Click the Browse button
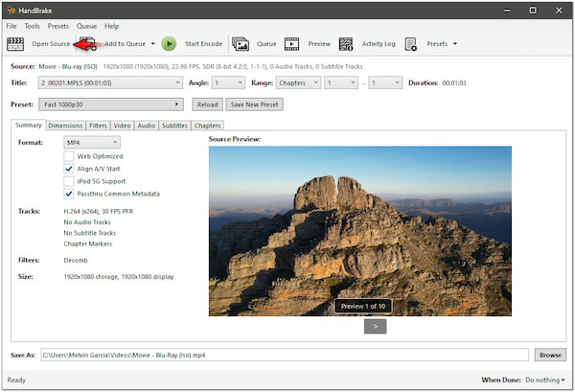The image size is (575, 392). pos(549,355)
